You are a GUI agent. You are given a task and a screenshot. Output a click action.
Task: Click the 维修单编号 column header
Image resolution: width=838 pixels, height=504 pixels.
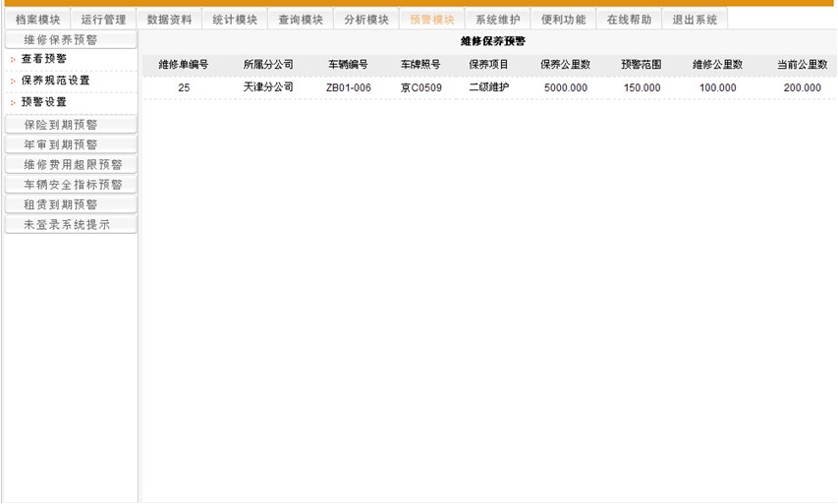(184, 65)
